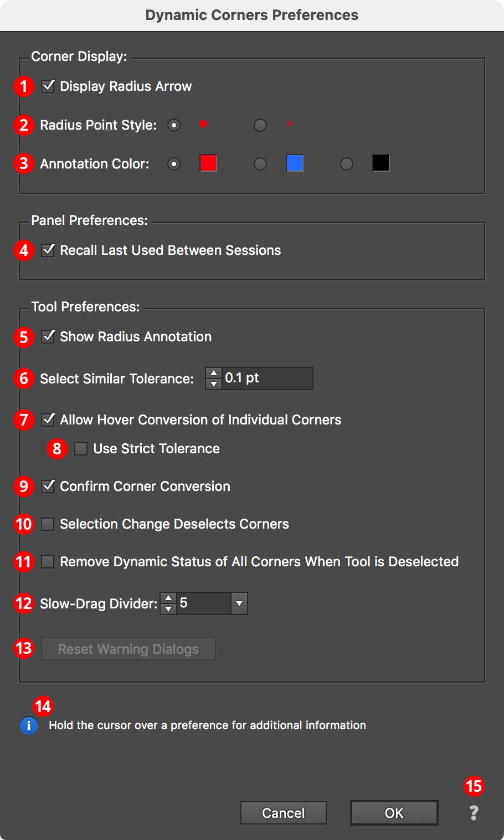Disable Display Radius Arrow
The height and width of the screenshot is (840, 504).
[48, 86]
